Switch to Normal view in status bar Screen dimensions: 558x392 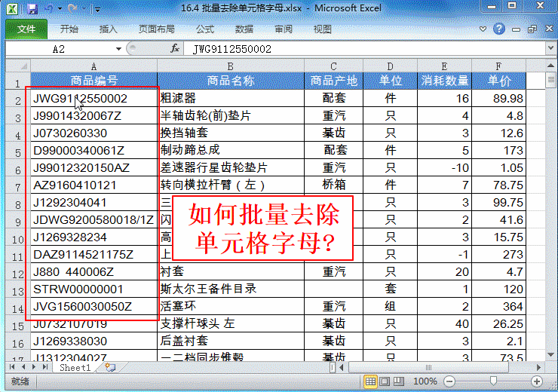[372, 381]
